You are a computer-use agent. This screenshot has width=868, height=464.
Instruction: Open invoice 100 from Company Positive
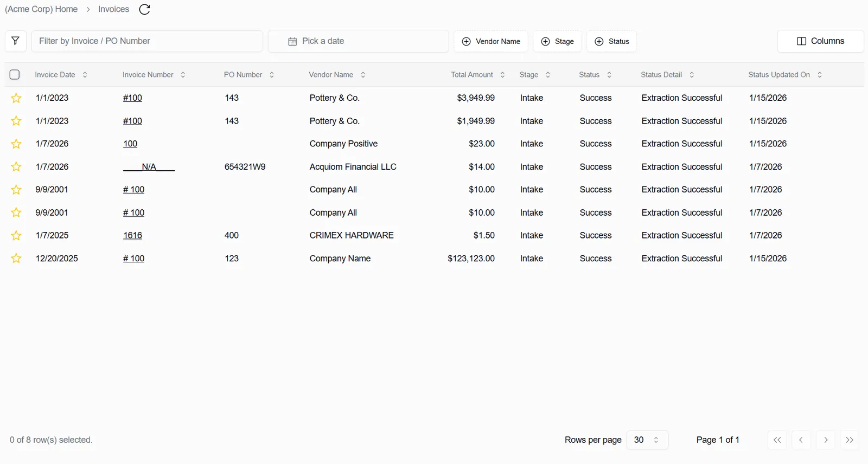[x=130, y=144]
